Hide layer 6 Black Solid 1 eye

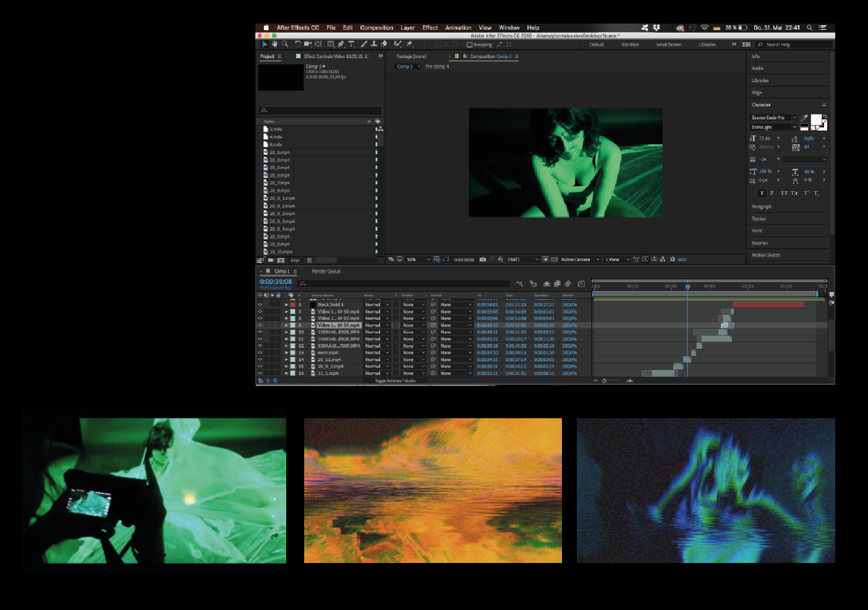260,304
